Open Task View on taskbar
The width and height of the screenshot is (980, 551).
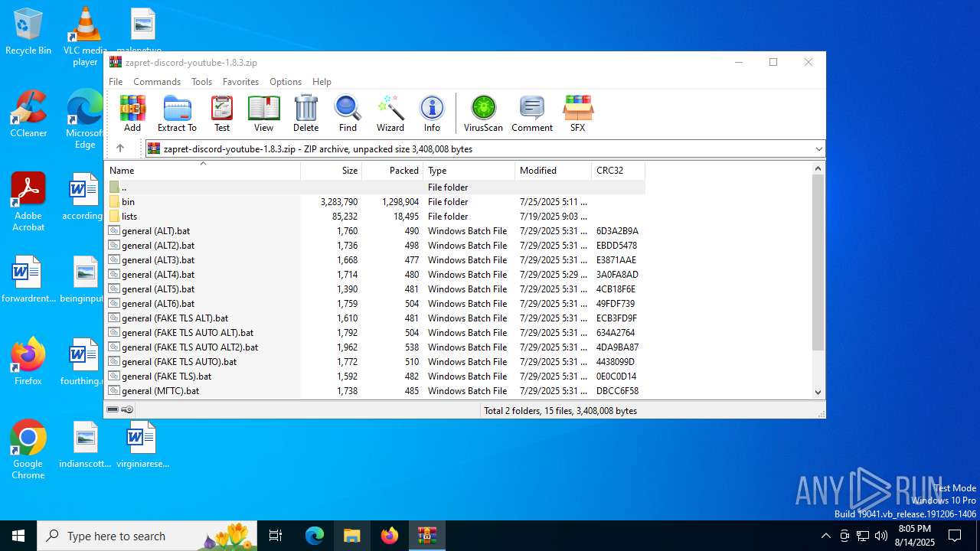(276, 536)
